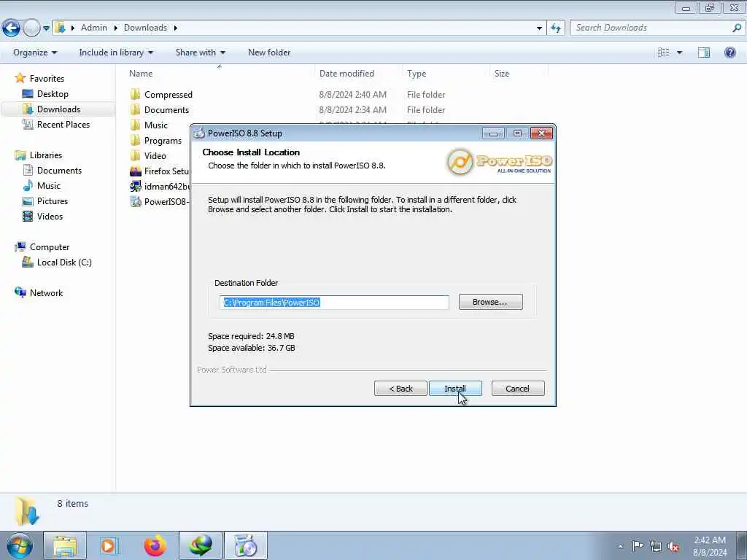Open network status tray icon
Viewport: 747px width, 560px height.
(x=656, y=546)
